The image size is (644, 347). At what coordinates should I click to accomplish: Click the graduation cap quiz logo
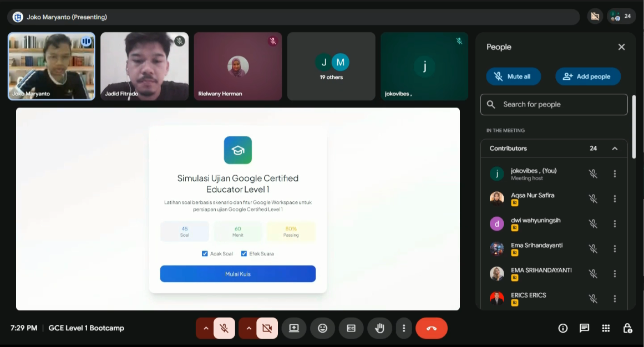238,150
